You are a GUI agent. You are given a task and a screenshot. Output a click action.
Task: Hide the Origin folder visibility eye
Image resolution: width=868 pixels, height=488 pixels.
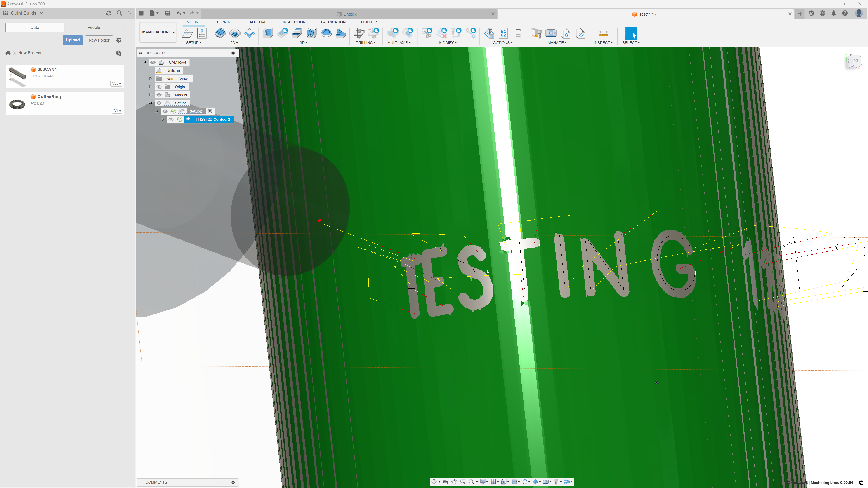tap(159, 87)
